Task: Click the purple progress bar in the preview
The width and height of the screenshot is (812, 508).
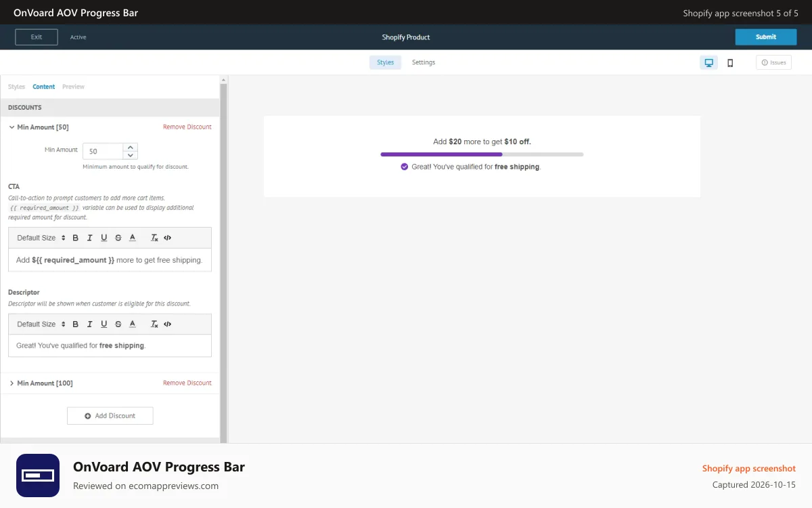Action: click(441, 154)
